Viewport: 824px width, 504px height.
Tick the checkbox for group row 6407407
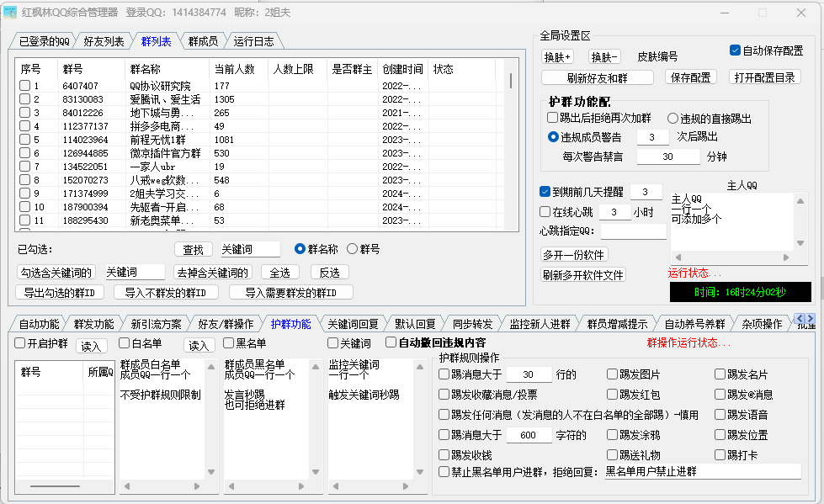click(25, 86)
